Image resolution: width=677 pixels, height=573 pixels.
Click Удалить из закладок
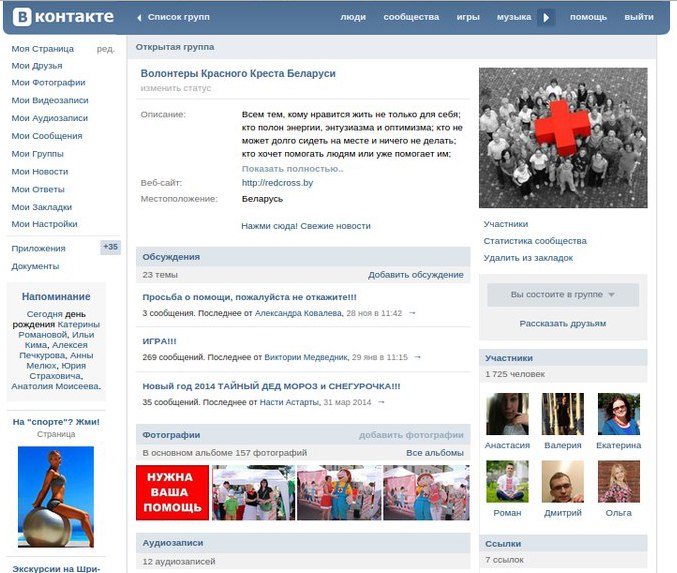click(528, 258)
